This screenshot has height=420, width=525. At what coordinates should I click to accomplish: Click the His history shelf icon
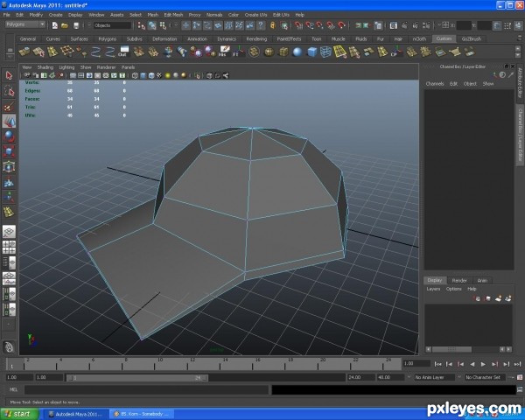click(224, 52)
